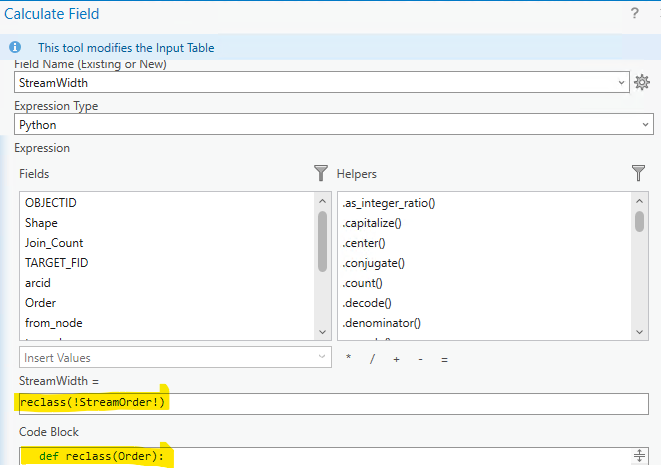
Task: Open field properties gear icon
Action: pos(643,83)
